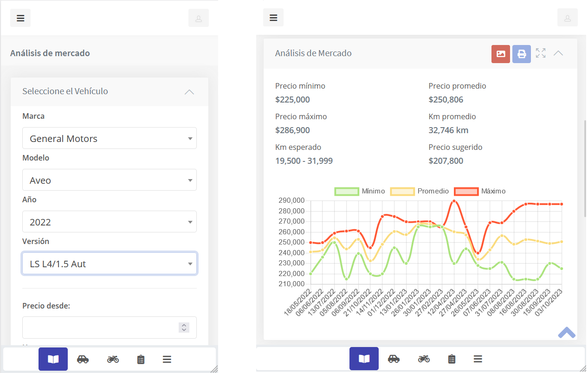The image size is (588, 373).
Task: Print the market analysis report
Action: click(x=522, y=54)
